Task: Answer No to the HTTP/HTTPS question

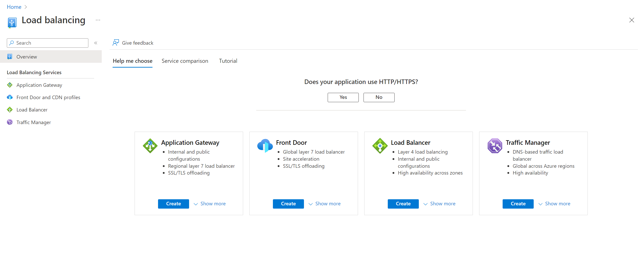Action: [x=379, y=97]
